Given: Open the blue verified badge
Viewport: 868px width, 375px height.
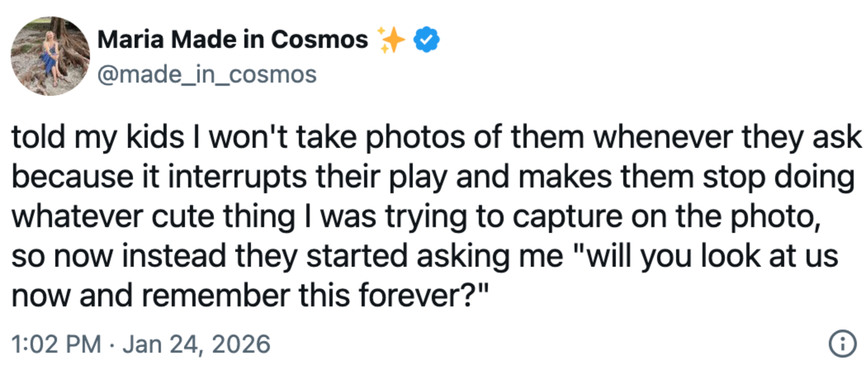Looking at the screenshot, I should pyautogui.click(x=426, y=39).
